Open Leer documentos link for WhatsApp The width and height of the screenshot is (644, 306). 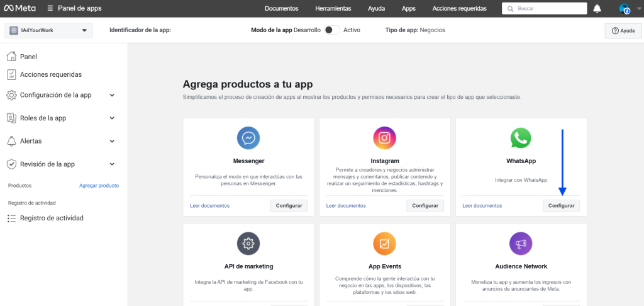pyautogui.click(x=482, y=206)
